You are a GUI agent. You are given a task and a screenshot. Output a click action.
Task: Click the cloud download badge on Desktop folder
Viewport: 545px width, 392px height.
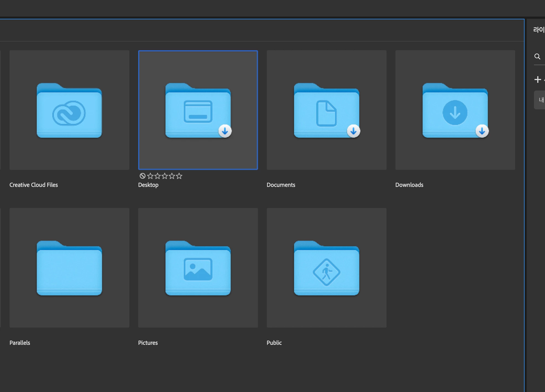coord(225,131)
